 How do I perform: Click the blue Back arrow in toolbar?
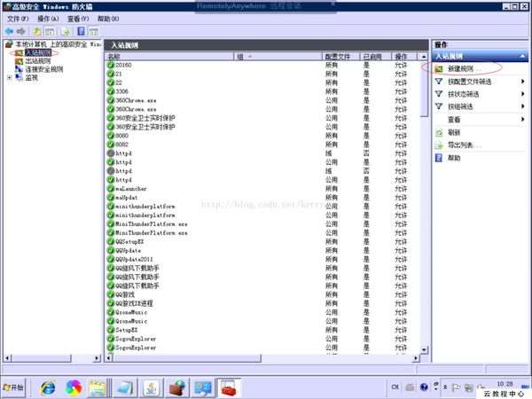(x=9, y=32)
